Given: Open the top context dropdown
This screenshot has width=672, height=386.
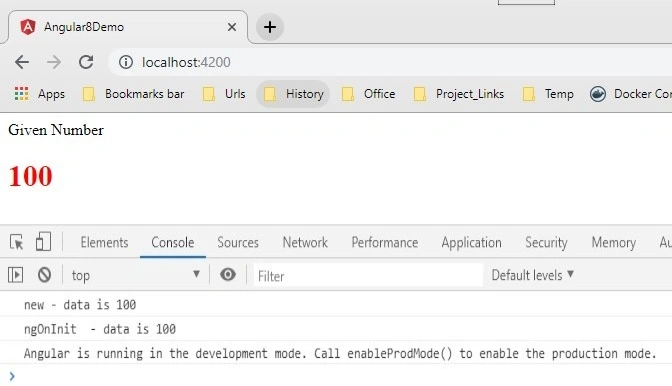Looking at the screenshot, I should 135,275.
